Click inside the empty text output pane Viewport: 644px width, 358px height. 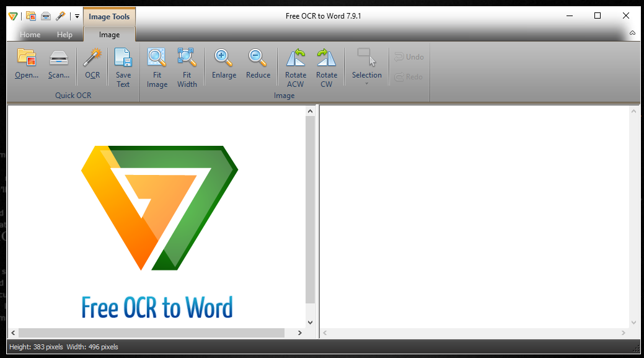474,217
